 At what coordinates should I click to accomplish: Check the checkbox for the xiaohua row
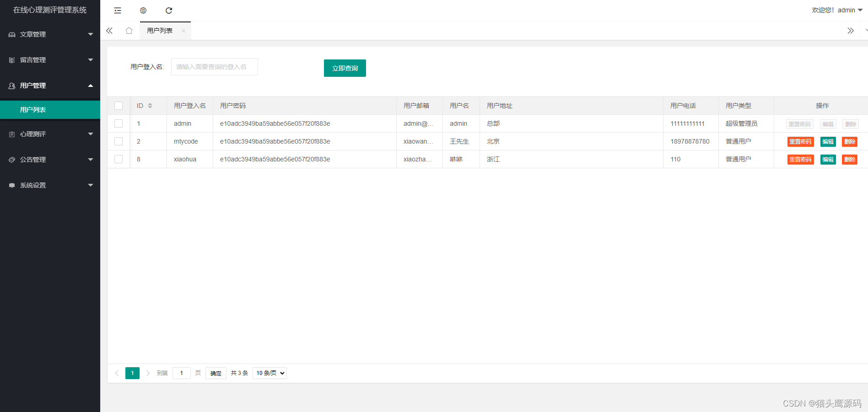[119, 159]
